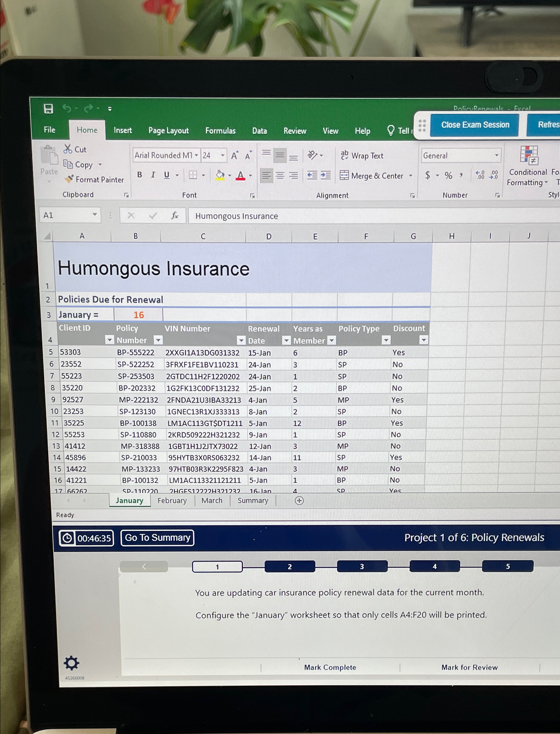Redo the last undone action

click(89, 109)
